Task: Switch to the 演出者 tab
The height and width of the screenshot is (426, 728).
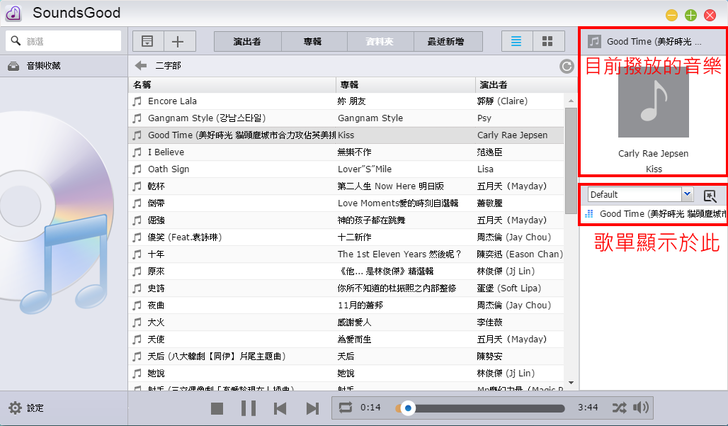Action: (x=247, y=41)
